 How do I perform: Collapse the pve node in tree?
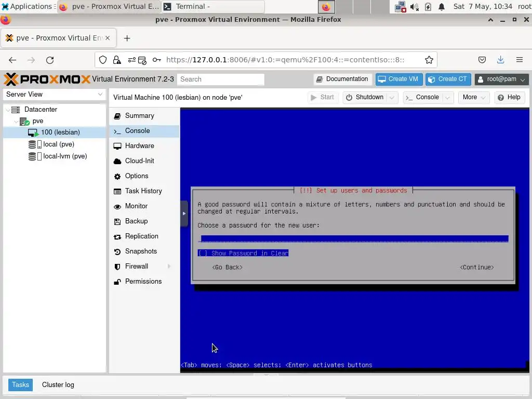point(16,121)
